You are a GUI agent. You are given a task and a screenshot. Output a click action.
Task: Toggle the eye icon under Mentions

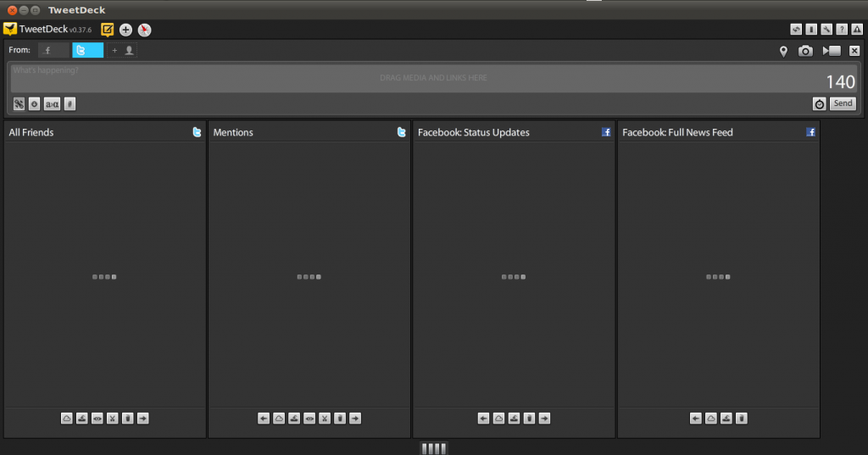(x=309, y=419)
